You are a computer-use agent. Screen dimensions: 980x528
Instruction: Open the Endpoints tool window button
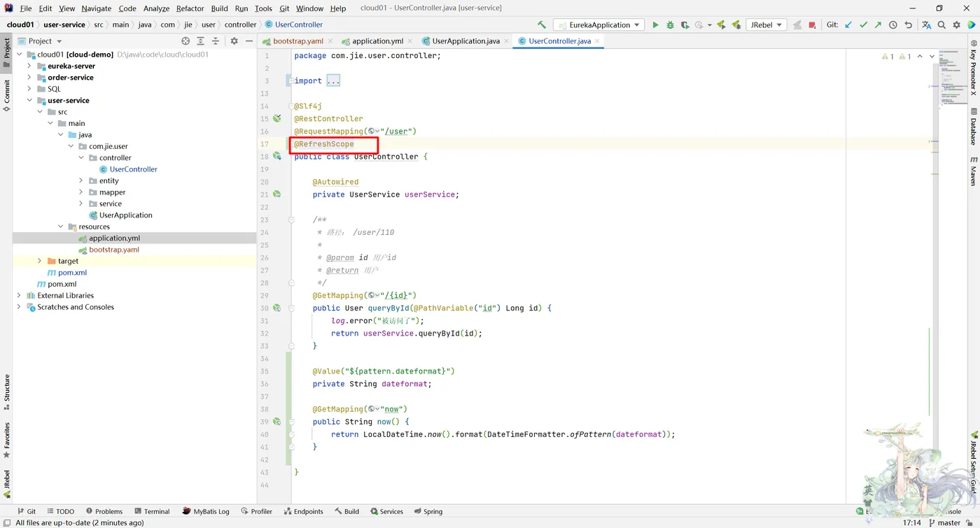pyautogui.click(x=303, y=511)
